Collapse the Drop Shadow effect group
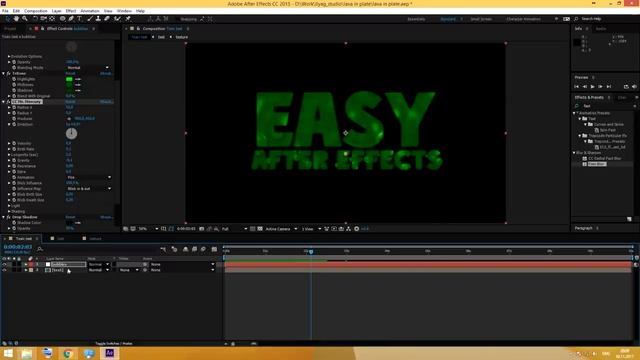Viewport: 640px width, 360px height. [x=4, y=217]
